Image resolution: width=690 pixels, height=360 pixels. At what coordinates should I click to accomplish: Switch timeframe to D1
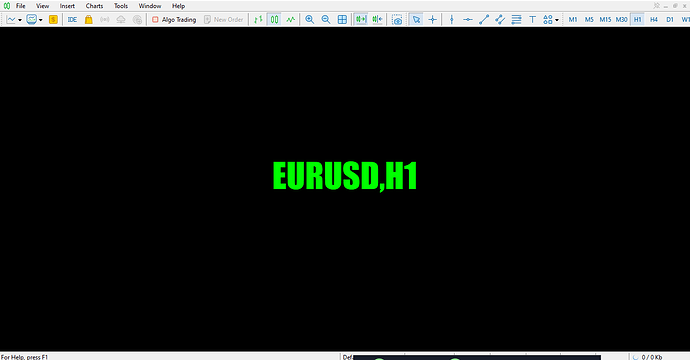670,19
